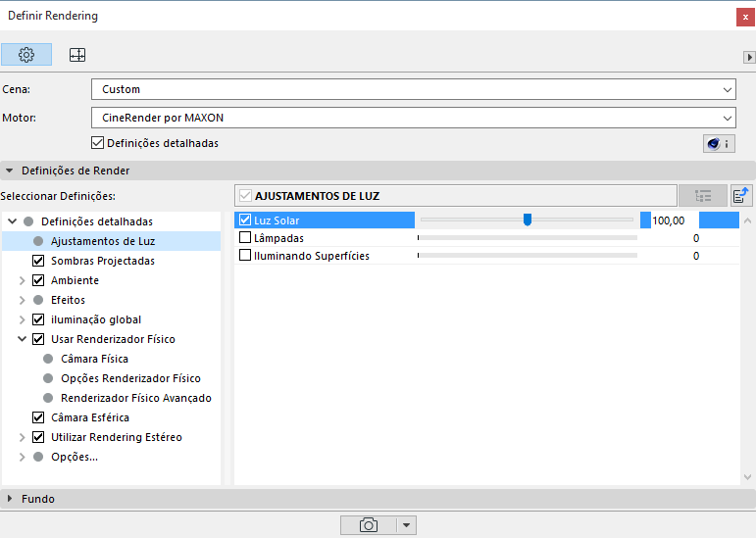Image resolution: width=756 pixels, height=538 pixels.
Task: Toggle Ambiente checkbox
Action: (38, 280)
